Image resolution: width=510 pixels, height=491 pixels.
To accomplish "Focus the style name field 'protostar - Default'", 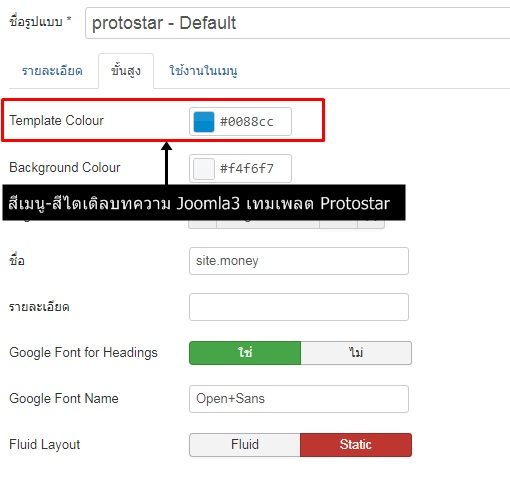I will pyautogui.click(x=298, y=23).
